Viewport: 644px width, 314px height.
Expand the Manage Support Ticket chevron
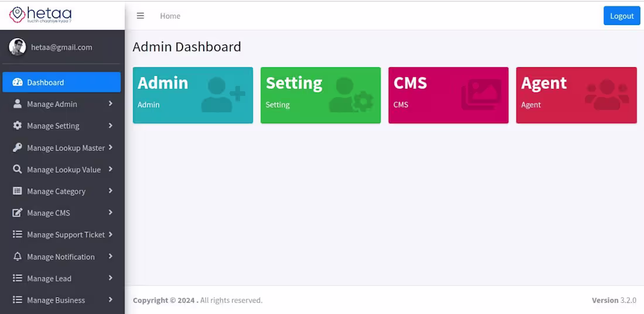(x=110, y=234)
